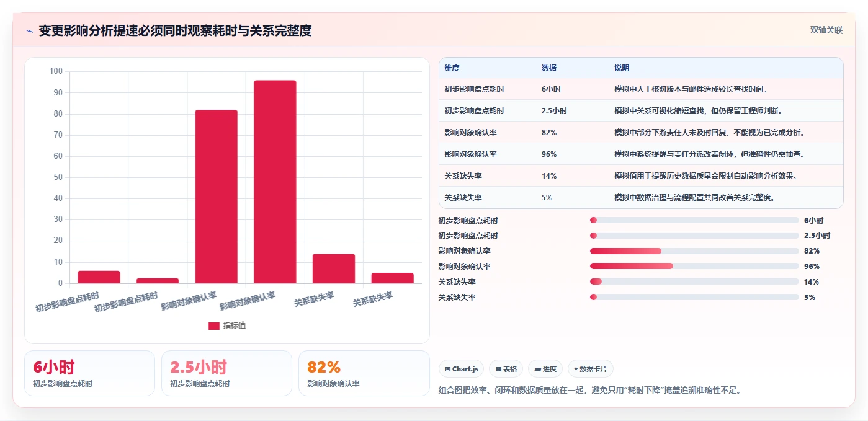Click the tallest chart bar valued 96

coord(275,182)
